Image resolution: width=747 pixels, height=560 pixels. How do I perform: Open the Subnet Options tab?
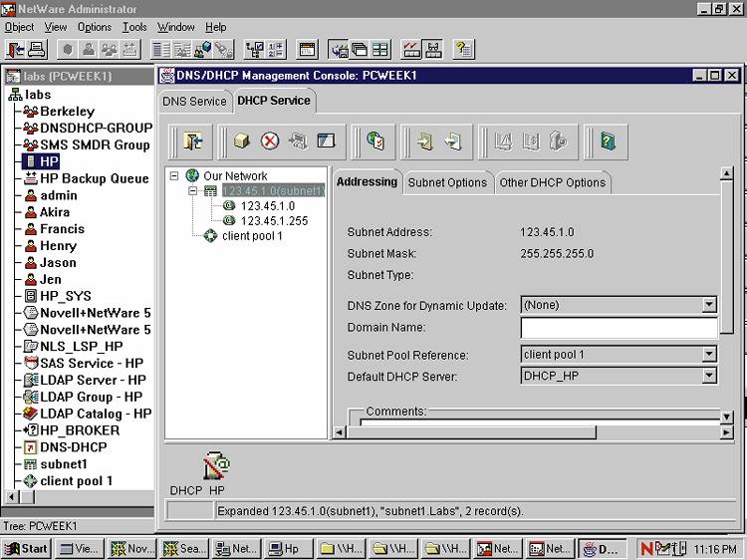pos(447,182)
